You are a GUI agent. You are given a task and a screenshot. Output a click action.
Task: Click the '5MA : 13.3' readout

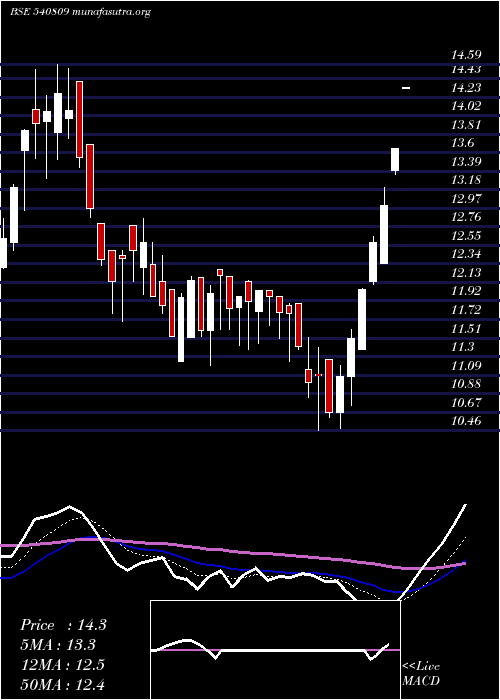tap(58, 645)
